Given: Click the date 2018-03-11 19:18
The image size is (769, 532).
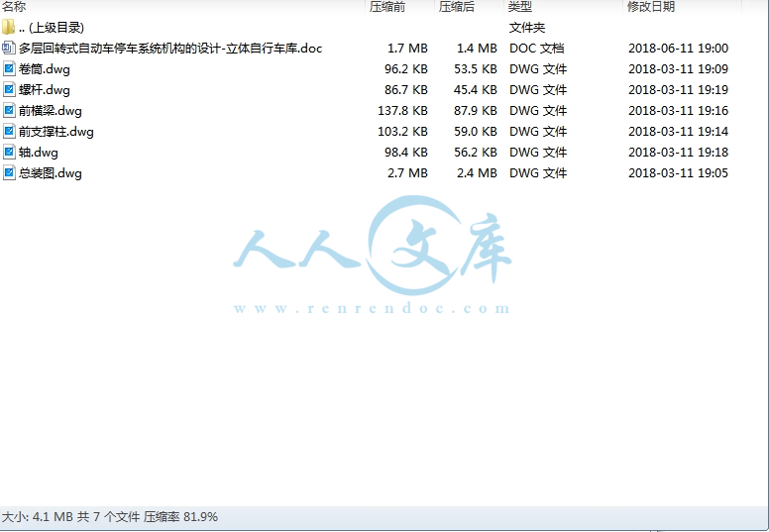Looking at the screenshot, I should coord(678,152).
